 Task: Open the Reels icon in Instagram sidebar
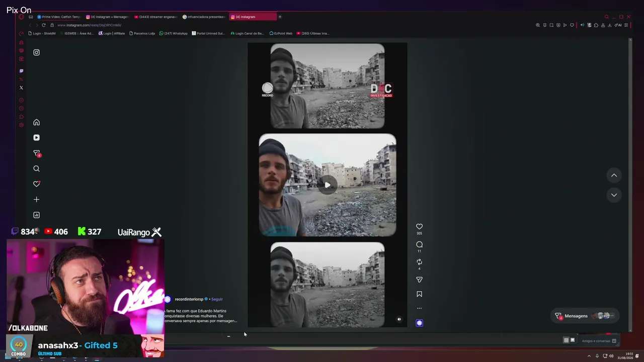click(36, 138)
